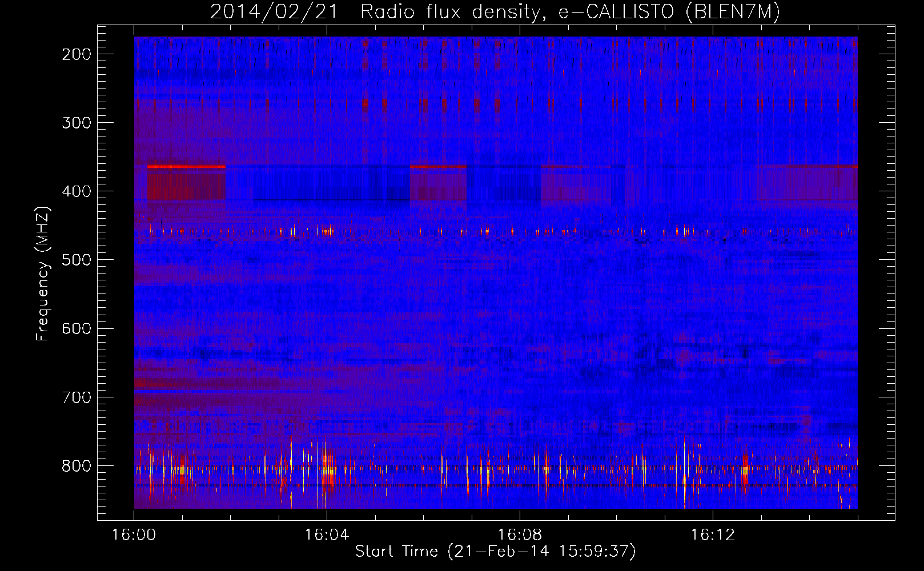The image size is (924, 571).
Task: Click the 300 frequency tick label
Action: (77, 123)
